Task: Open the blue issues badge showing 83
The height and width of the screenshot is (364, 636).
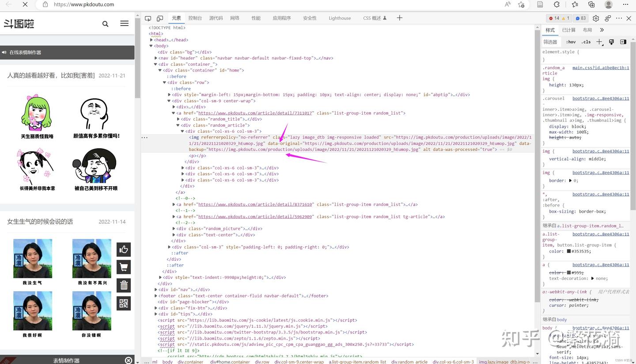Action: coord(581,18)
